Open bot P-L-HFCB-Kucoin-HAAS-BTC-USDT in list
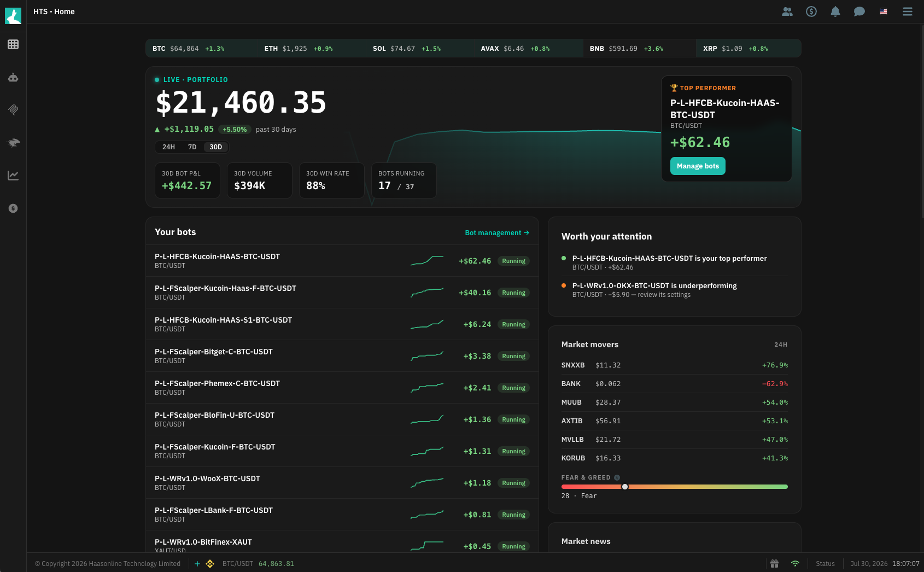The width and height of the screenshot is (924, 572). coord(342,261)
